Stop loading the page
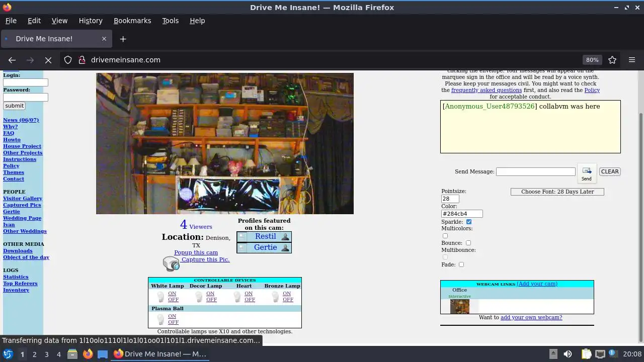This screenshot has height=362, width=644. coord(48,60)
